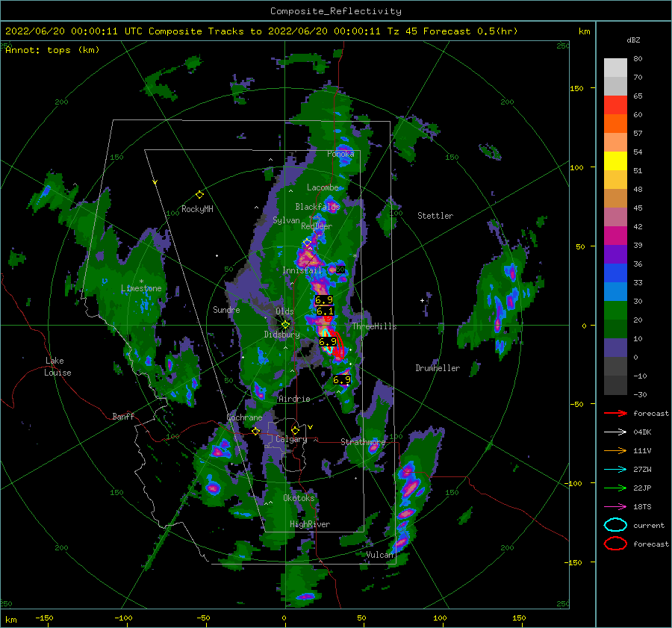The width and height of the screenshot is (672, 628).
Task: Select the Limestone label
Action: [x=141, y=288]
